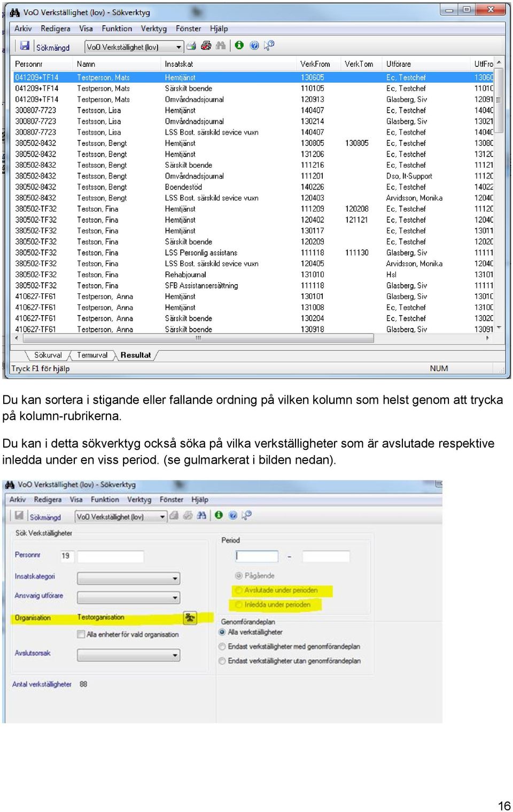The image size is (513, 812).
Task: Click the binoculars title icon of the search form window
Action: click(x=10, y=485)
